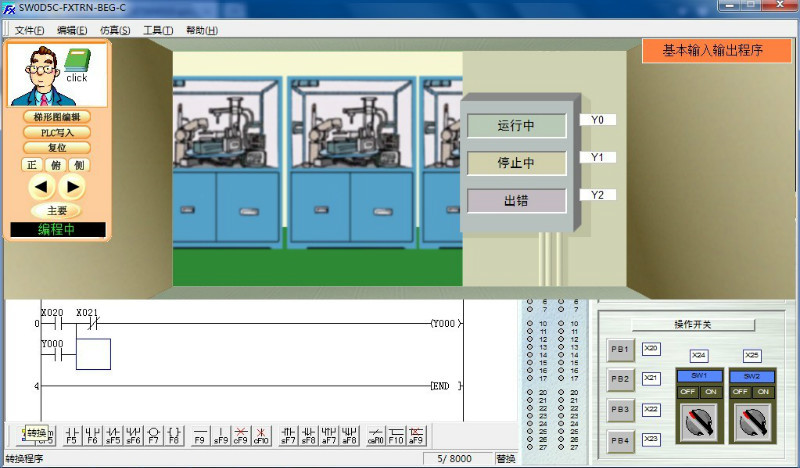
Task: Select the F8 application instruction bracket tool
Action: coord(174,435)
